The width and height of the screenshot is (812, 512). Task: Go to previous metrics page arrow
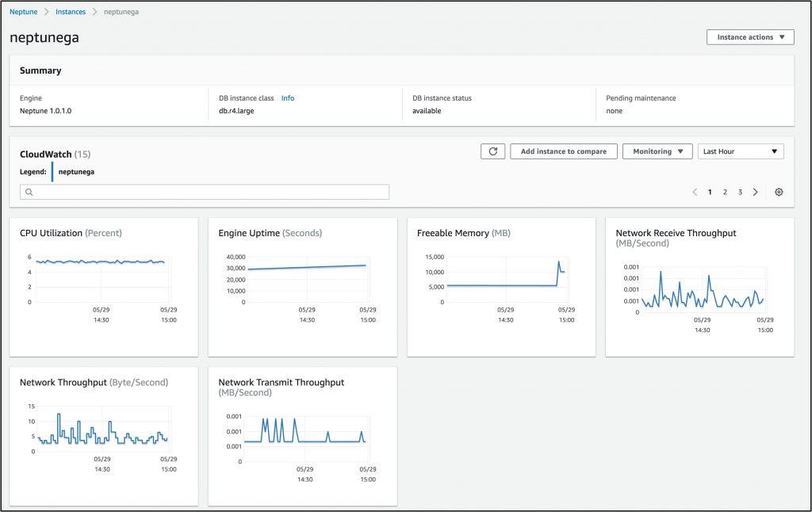point(695,192)
